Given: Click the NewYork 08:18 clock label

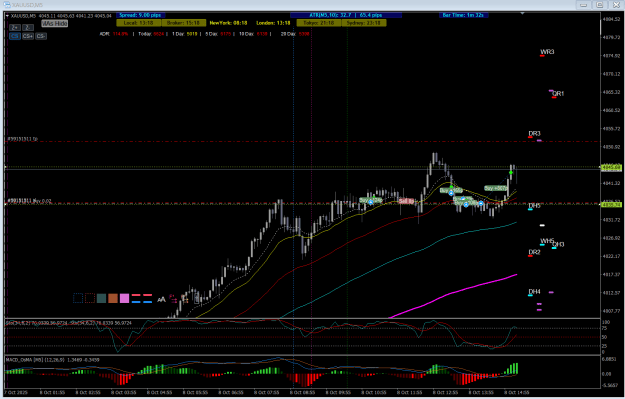Looking at the screenshot, I should (228, 23).
